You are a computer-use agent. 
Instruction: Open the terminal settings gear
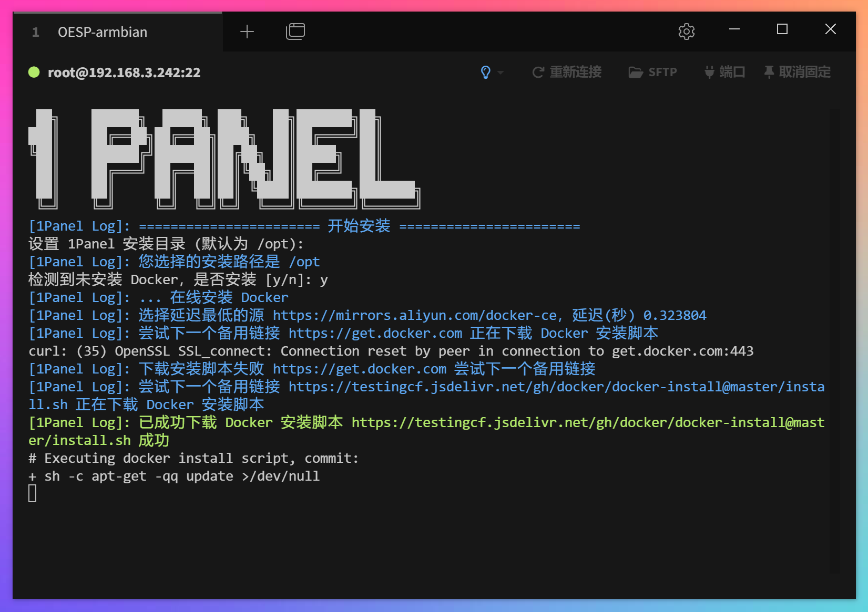[686, 32]
